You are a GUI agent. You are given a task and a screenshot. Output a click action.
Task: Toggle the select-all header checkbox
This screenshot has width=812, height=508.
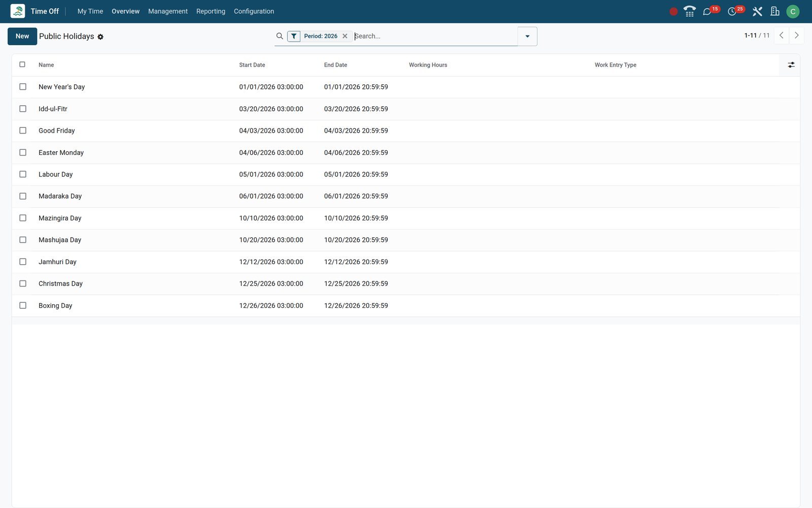coord(22,65)
